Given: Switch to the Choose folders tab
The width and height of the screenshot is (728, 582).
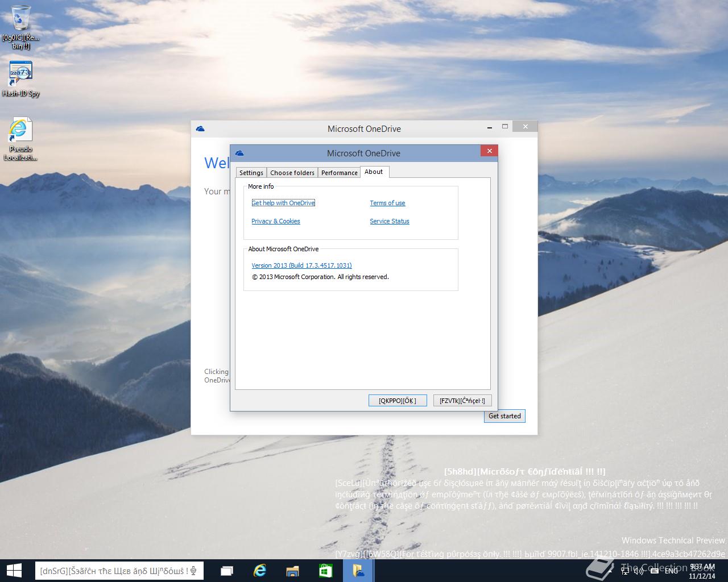Looking at the screenshot, I should (x=292, y=173).
